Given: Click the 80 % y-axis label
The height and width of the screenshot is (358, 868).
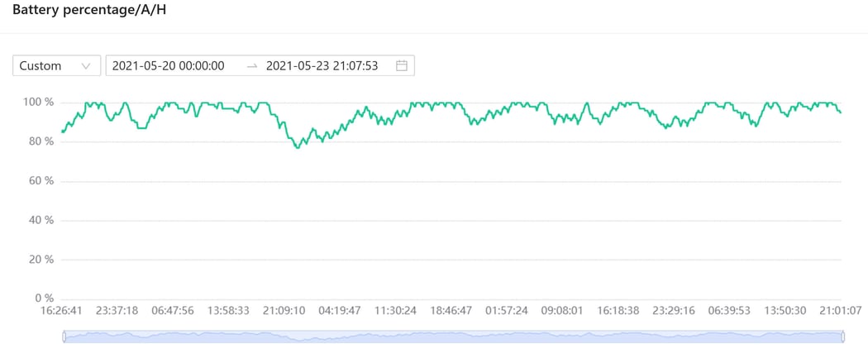Looking at the screenshot, I should click(40, 141).
